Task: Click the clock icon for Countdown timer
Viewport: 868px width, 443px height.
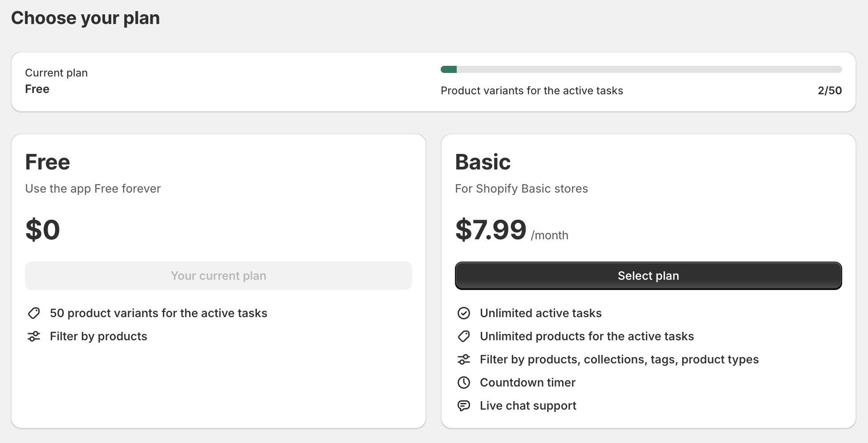Action: [x=464, y=383]
